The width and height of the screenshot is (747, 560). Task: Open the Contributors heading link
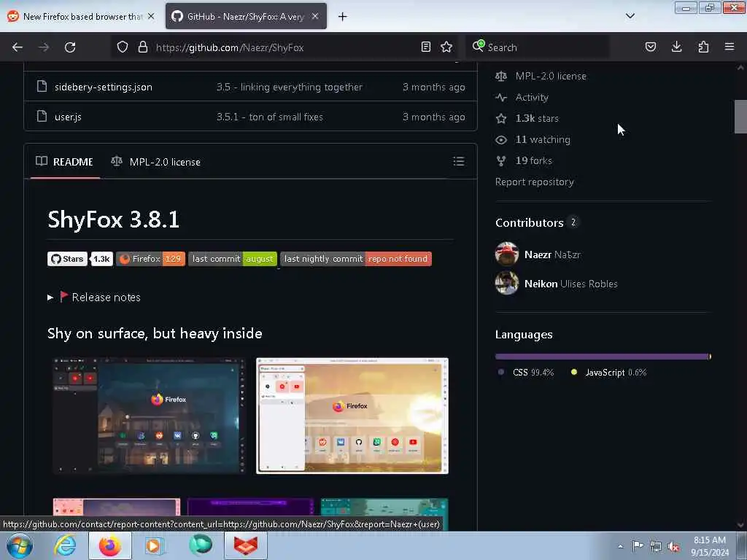click(530, 222)
